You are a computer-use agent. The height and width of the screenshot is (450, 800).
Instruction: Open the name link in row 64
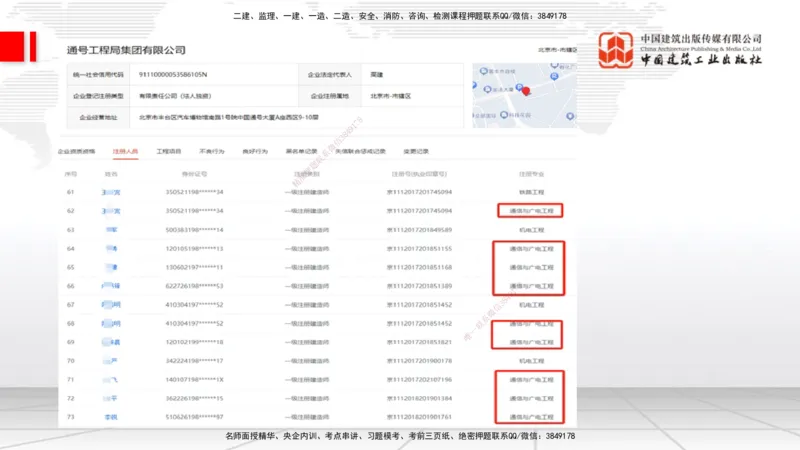point(111,248)
